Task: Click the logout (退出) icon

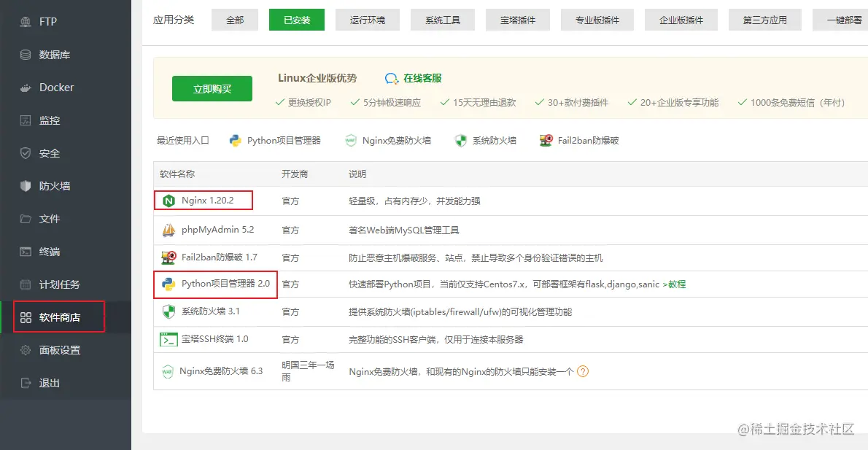Action: (x=26, y=382)
